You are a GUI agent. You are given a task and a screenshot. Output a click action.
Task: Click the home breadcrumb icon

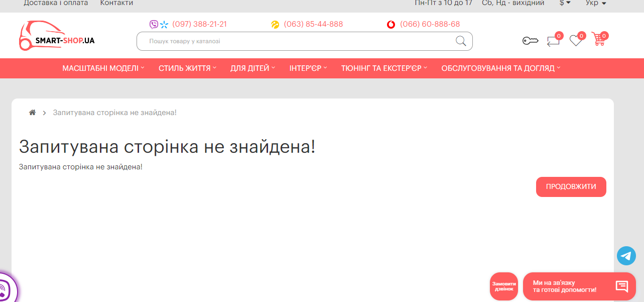click(32, 113)
